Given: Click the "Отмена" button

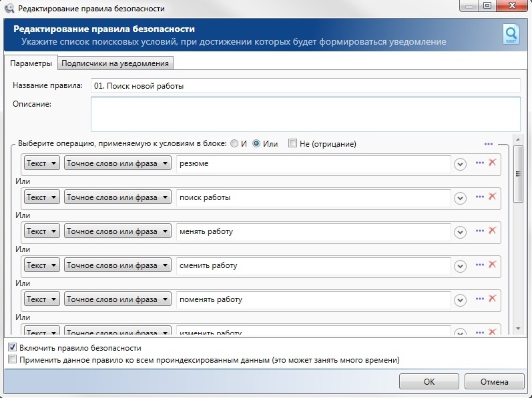Looking at the screenshot, I should click(x=495, y=382).
